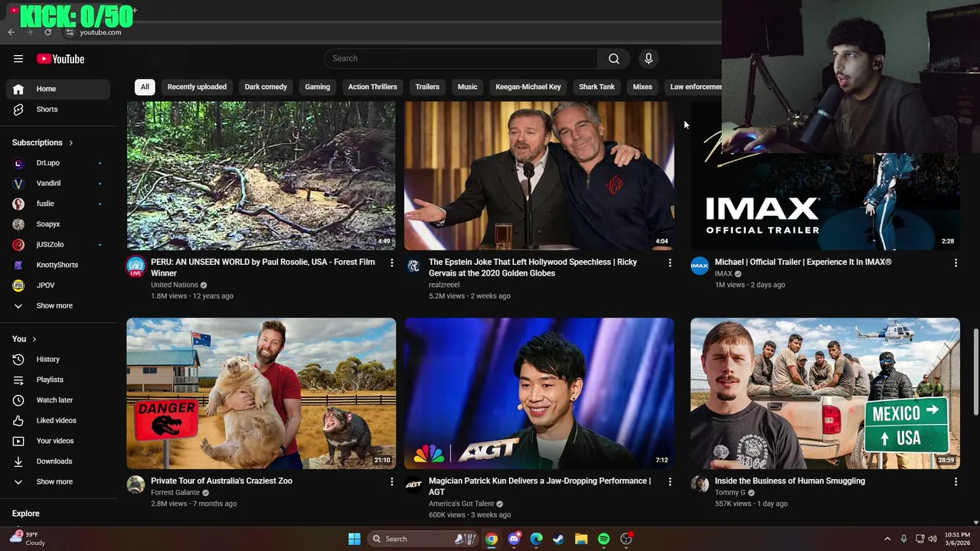Open Vandiril subscription channel
Image resolution: width=980 pixels, height=551 pixels.
(58, 184)
